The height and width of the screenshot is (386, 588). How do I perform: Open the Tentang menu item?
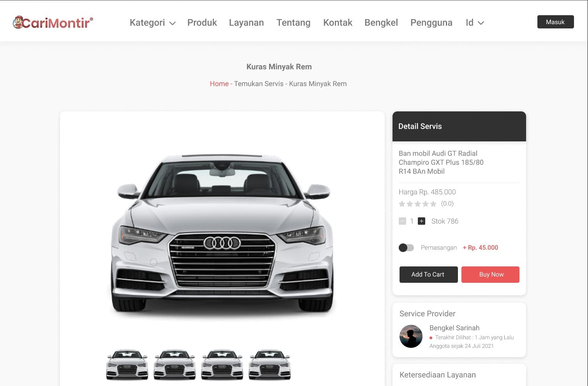tap(293, 23)
